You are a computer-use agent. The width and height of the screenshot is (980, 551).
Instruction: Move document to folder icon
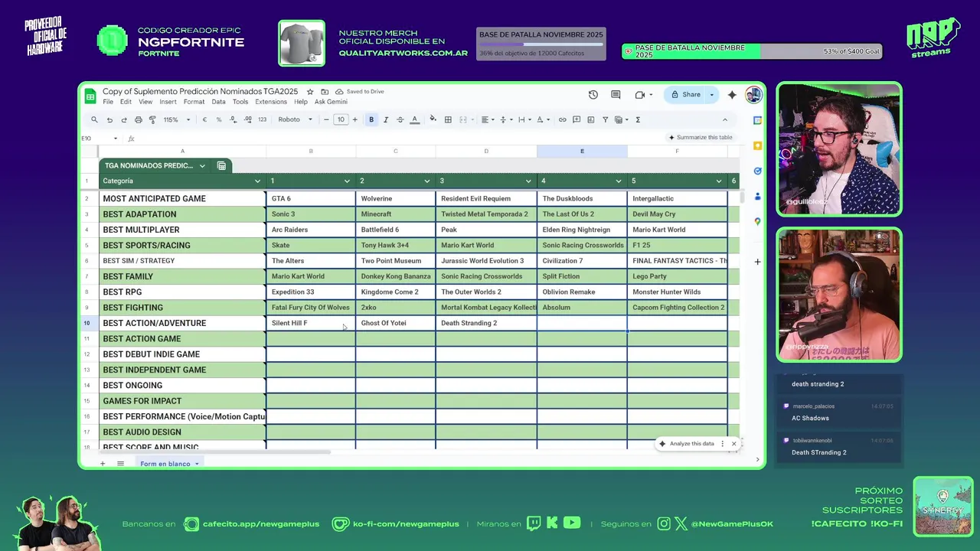coord(325,92)
